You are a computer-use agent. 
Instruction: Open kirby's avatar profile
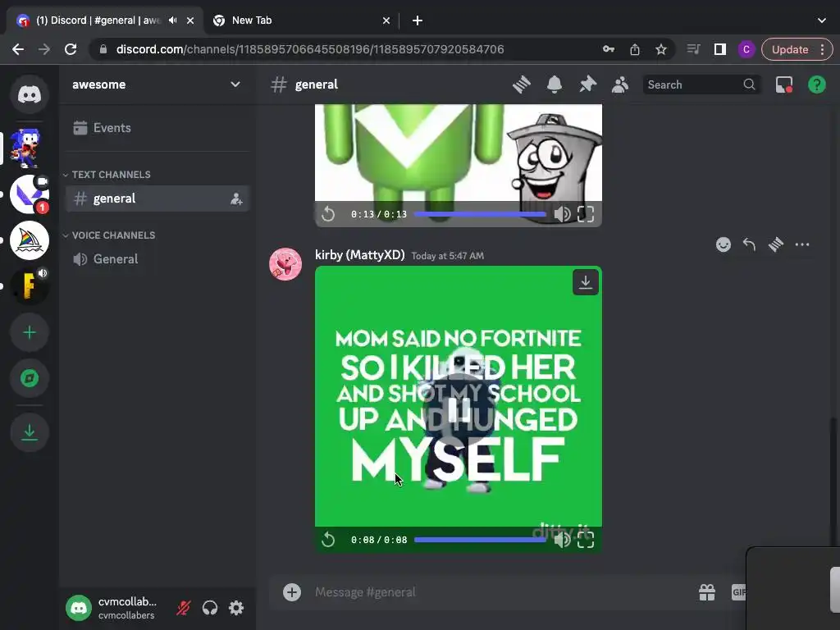pos(285,263)
